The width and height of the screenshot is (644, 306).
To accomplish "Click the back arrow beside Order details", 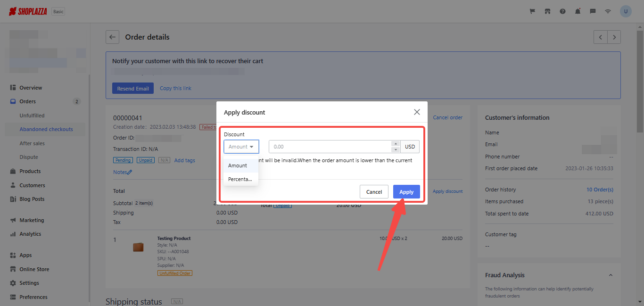I will [x=112, y=37].
